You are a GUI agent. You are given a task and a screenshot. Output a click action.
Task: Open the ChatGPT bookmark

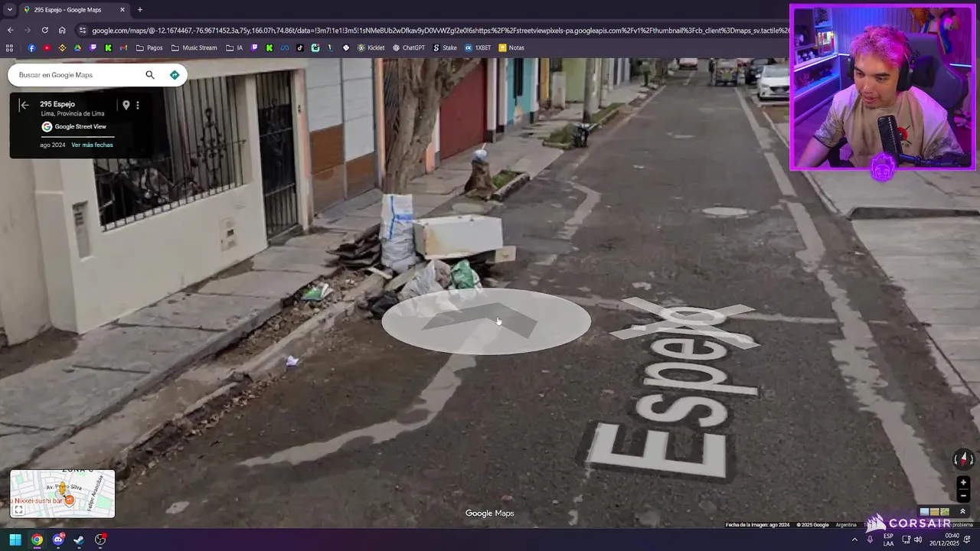click(409, 47)
